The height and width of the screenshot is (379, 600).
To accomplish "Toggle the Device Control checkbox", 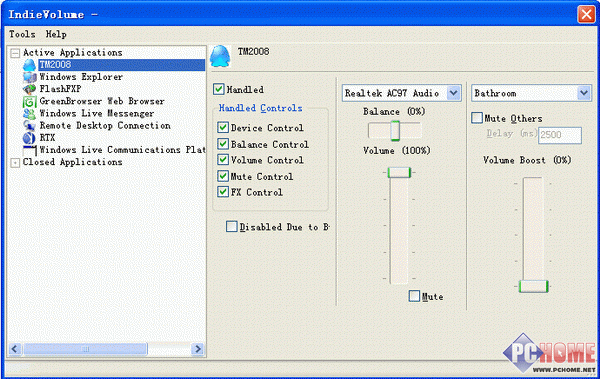I will 223,127.
